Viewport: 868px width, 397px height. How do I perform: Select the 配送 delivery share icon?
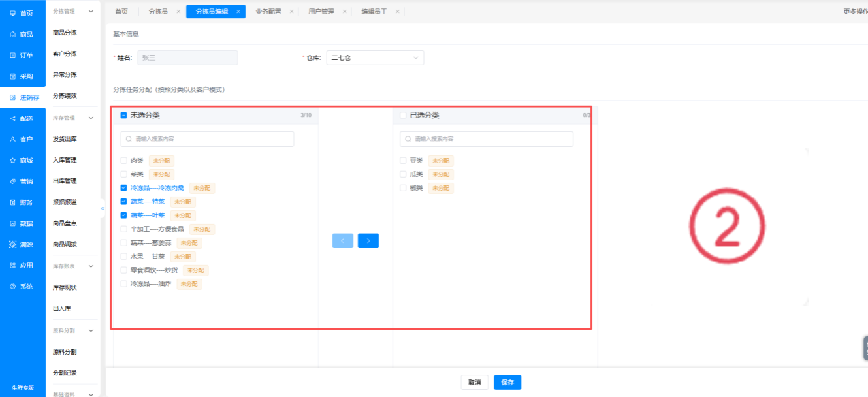tap(13, 118)
